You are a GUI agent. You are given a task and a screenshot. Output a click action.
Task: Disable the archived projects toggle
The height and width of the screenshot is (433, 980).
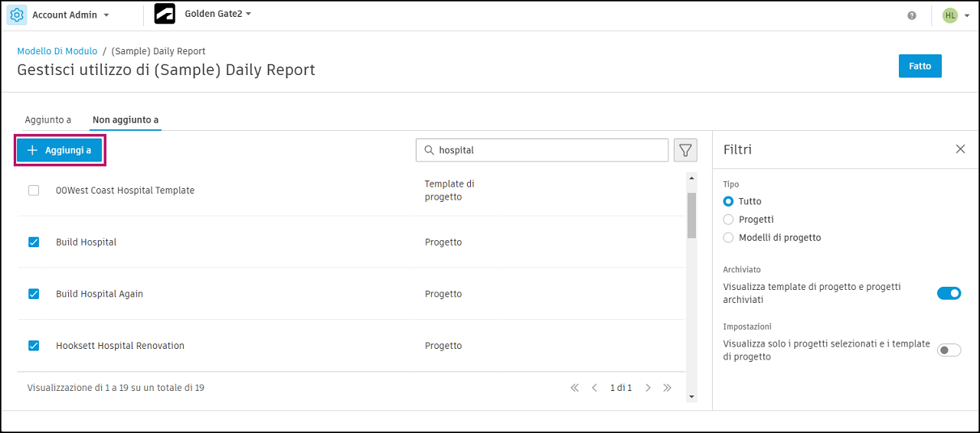(x=949, y=293)
